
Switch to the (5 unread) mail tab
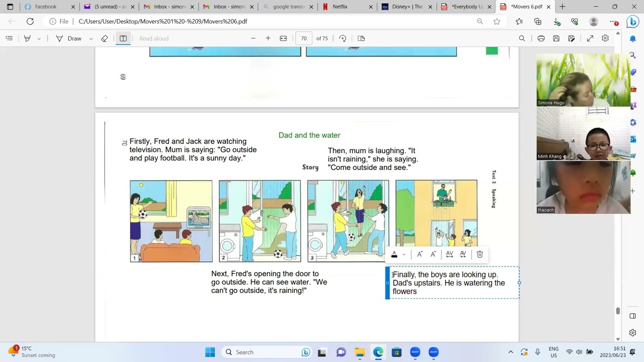click(x=109, y=7)
